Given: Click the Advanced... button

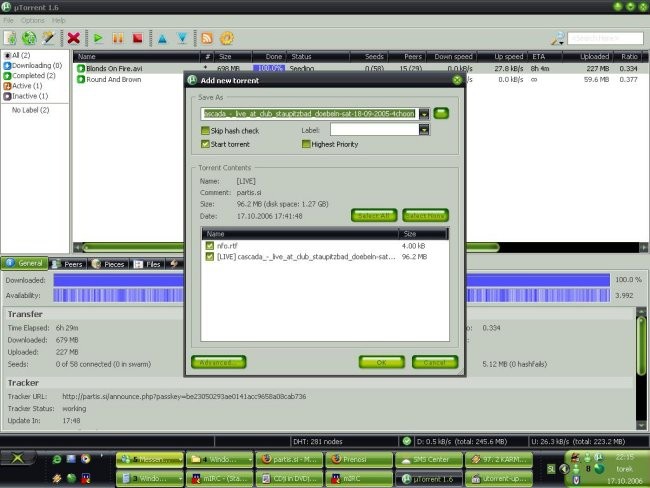Looking at the screenshot, I should click(x=218, y=362).
